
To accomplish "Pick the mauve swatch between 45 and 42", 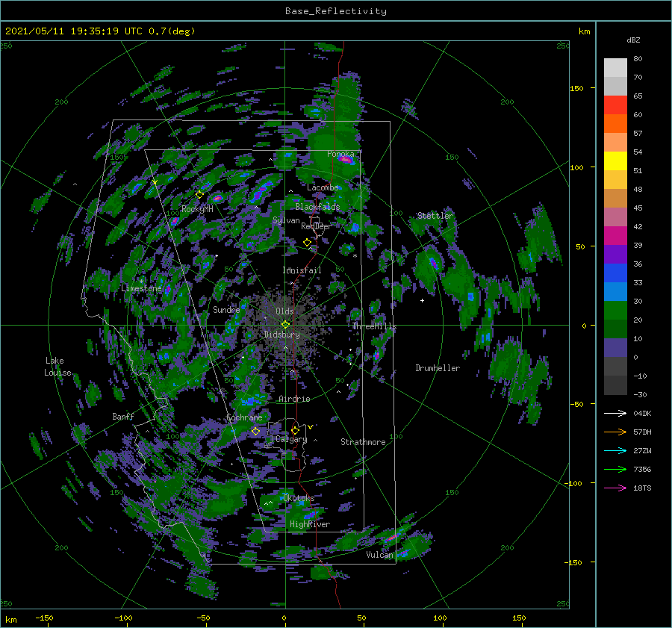I will [x=615, y=217].
